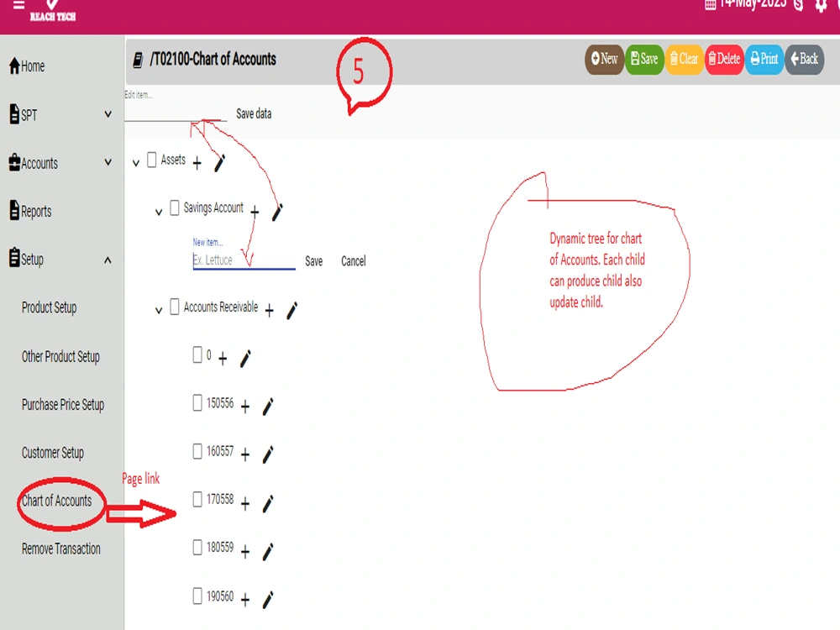Collapse the Setup menu chevron
The image size is (840, 630).
(x=108, y=260)
